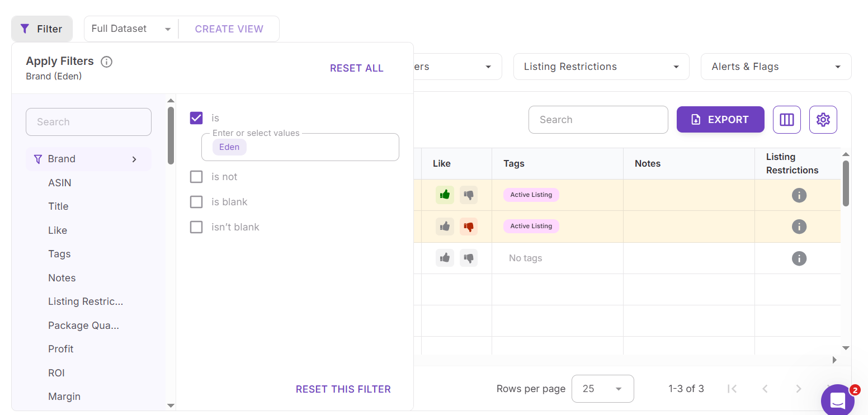This screenshot has height=415, width=868.
Task: Click first row Listing Restrictions info icon
Action: 799,195
